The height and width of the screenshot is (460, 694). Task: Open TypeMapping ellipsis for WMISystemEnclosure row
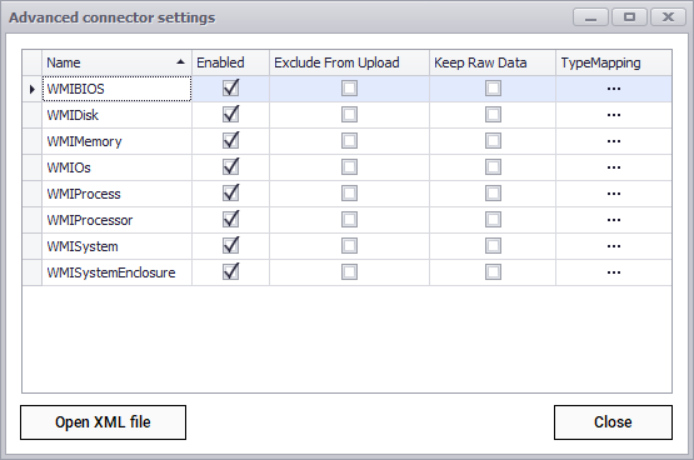[x=614, y=271]
